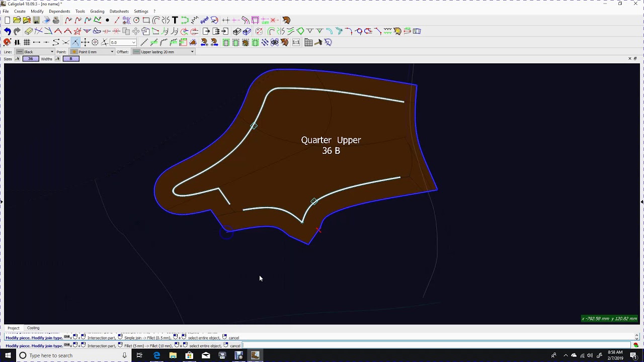Close the drawing view with X
Image resolution: width=644 pixels, height=362 pixels.
click(629, 59)
